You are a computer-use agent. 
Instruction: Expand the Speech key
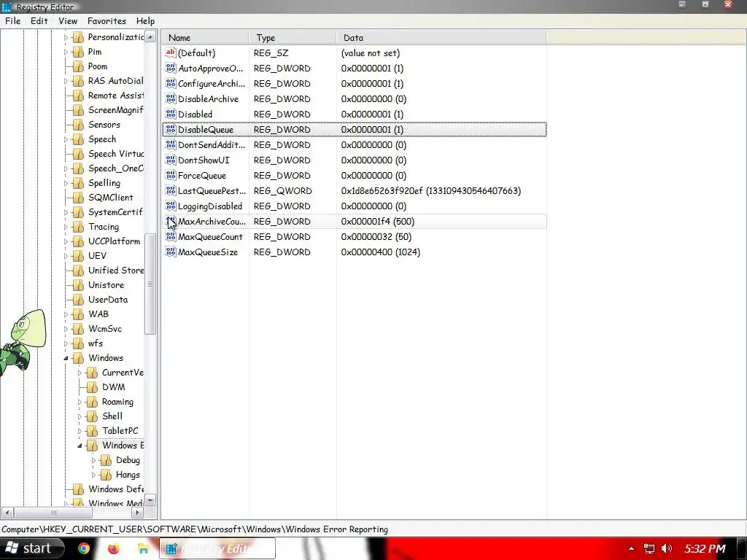click(x=66, y=139)
